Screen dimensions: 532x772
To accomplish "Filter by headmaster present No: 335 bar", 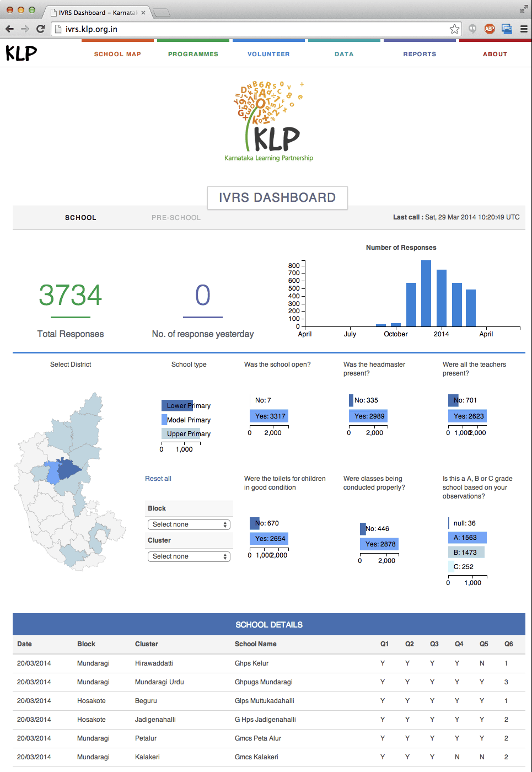I will 351,400.
